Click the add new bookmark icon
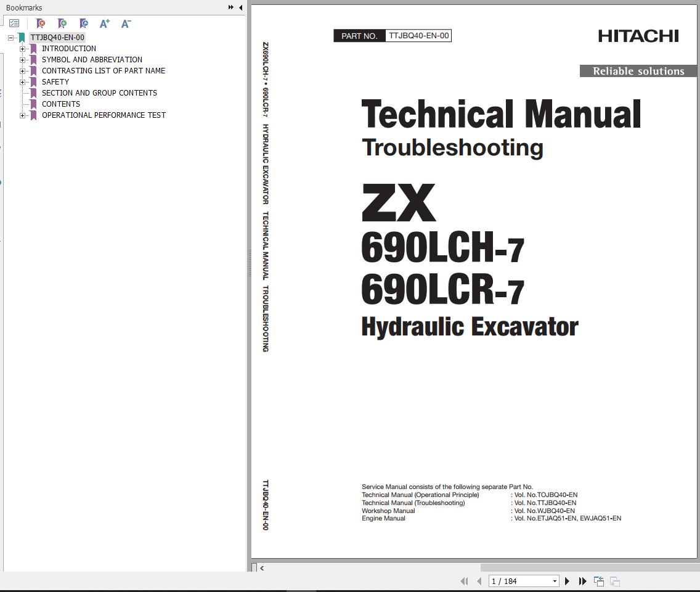The width and height of the screenshot is (700, 592). click(62, 23)
